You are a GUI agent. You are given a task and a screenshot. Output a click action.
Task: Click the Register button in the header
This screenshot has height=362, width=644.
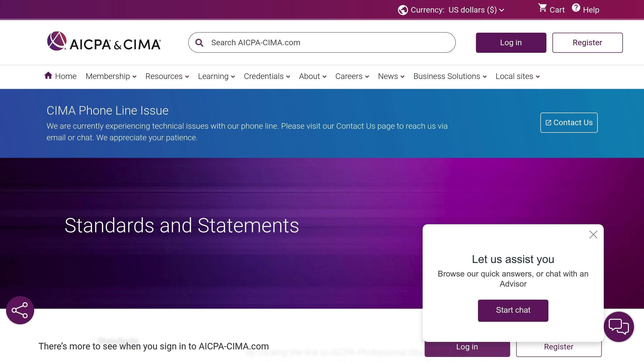(x=587, y=42)
